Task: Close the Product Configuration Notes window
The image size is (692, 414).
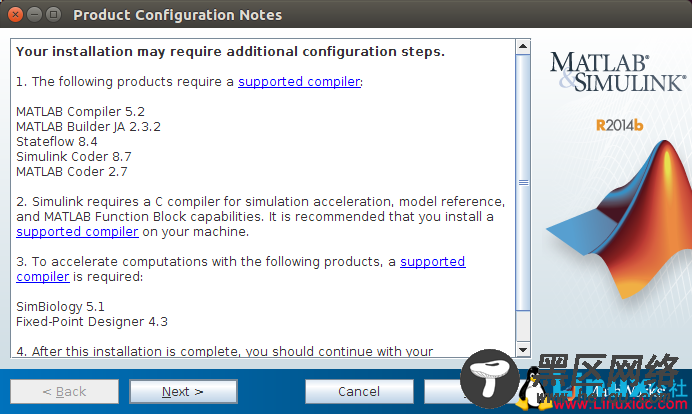Action: pyautogui.click(x=14, y=15)
